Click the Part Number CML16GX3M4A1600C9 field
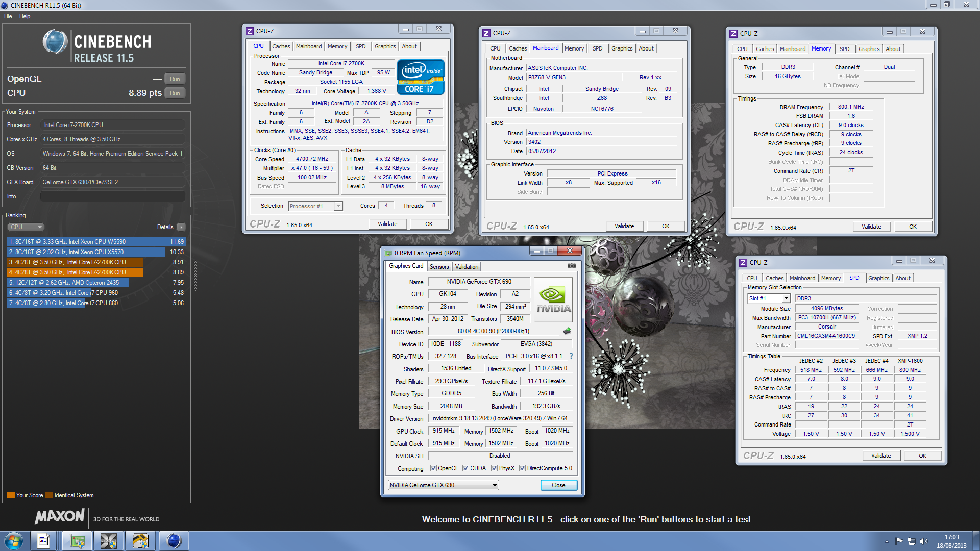 826,336
